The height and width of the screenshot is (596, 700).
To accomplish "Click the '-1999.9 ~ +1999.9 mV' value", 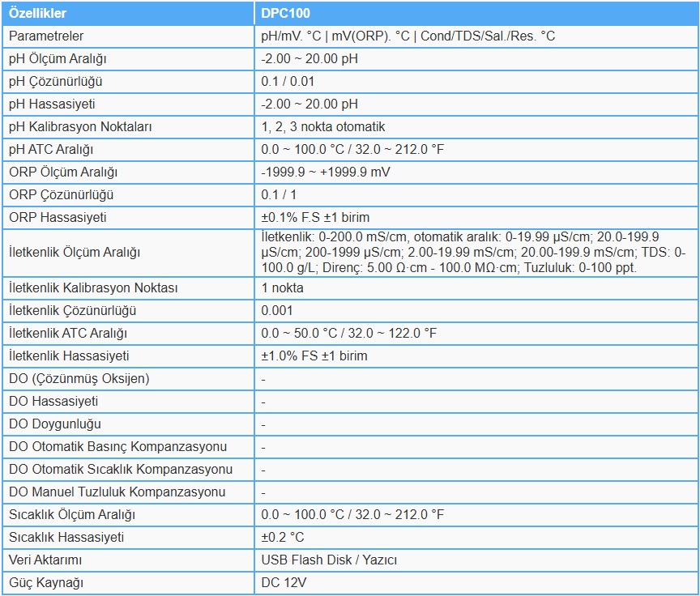I will [x=326, y=172].
